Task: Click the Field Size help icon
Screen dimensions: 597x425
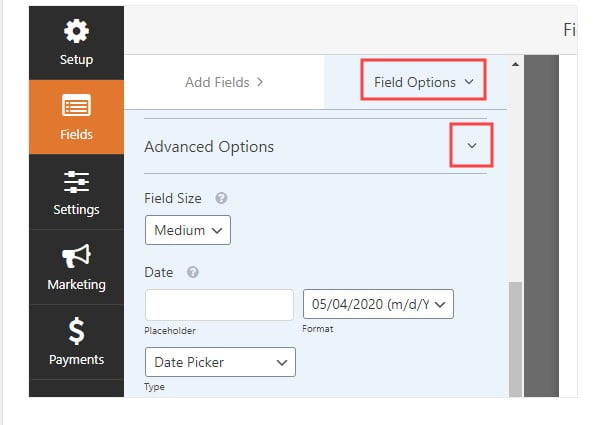Action: click(221, 198)
